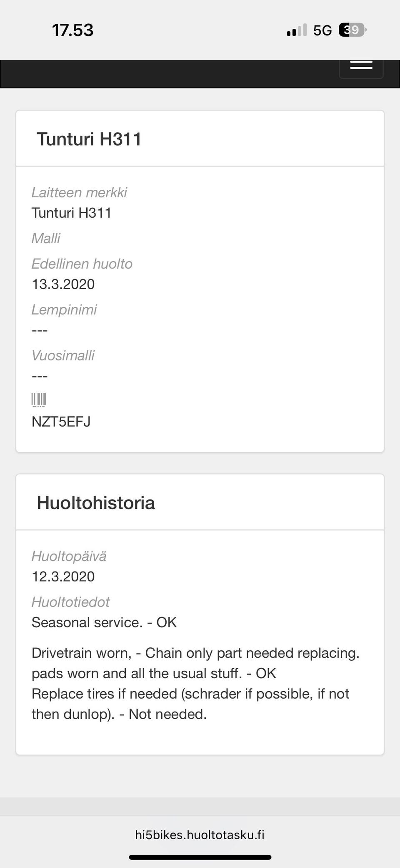Tap the Tunturi H311 card heading

pos(89,139)
